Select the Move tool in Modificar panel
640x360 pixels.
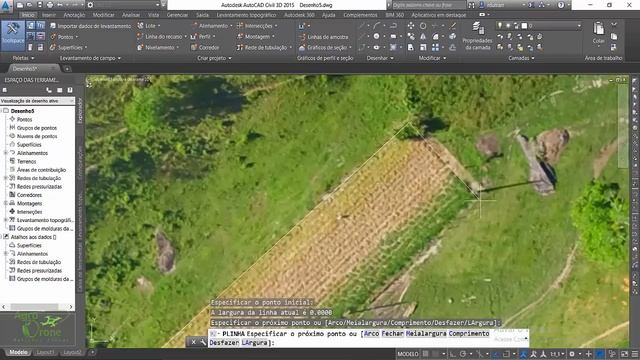pyautogui.click(x=411, y=26)
